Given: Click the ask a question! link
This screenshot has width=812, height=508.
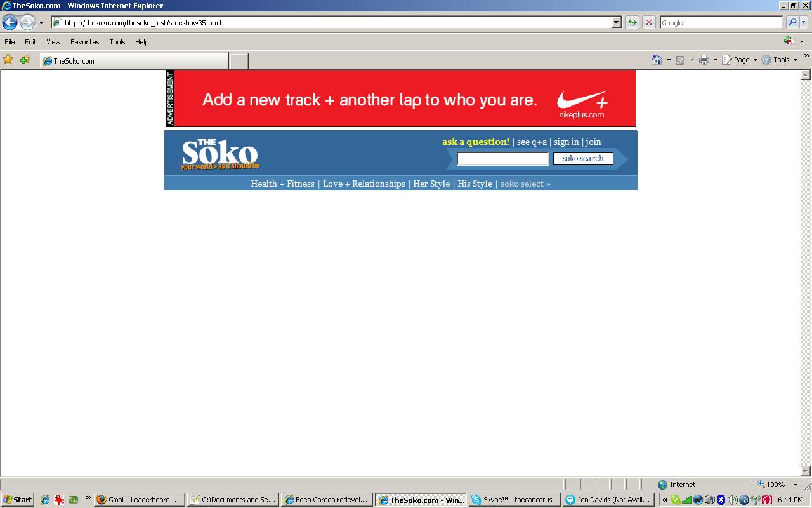Looking at the screenshot, I should tap(476, 142).
